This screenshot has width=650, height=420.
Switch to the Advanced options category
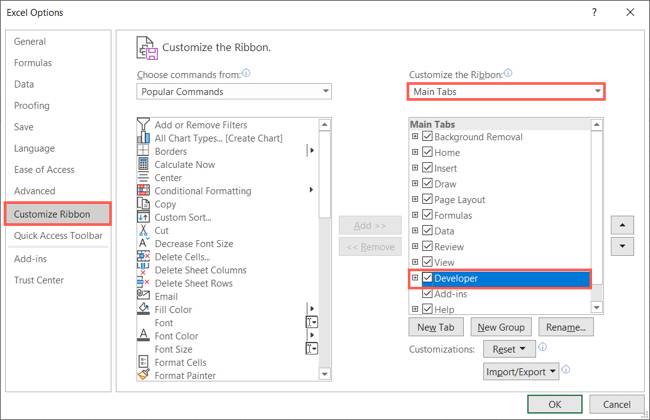(x=34, y=191)
